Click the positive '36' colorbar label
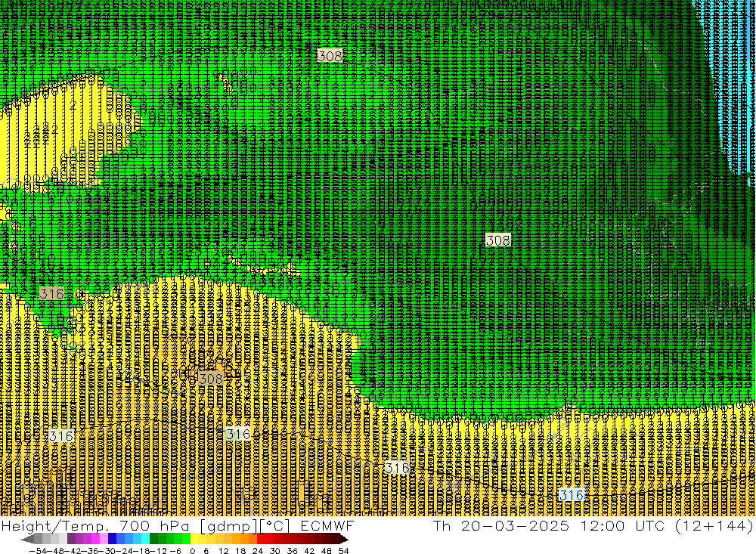The image size is (756, 554). pyautogui.click(x=292, y=551)
